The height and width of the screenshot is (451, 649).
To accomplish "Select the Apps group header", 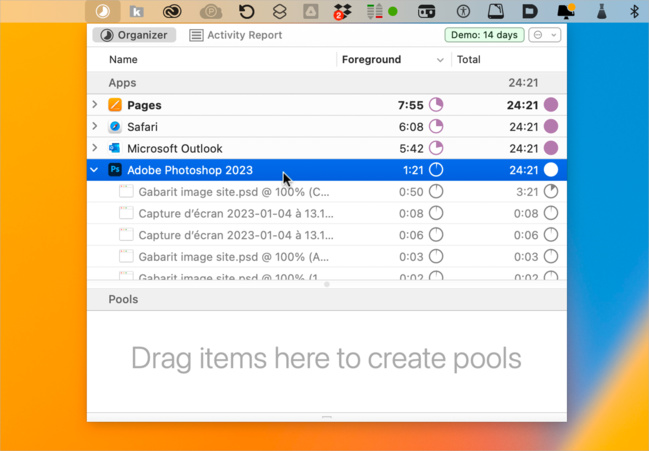I will pyautogui.click(x=327, y=83).
